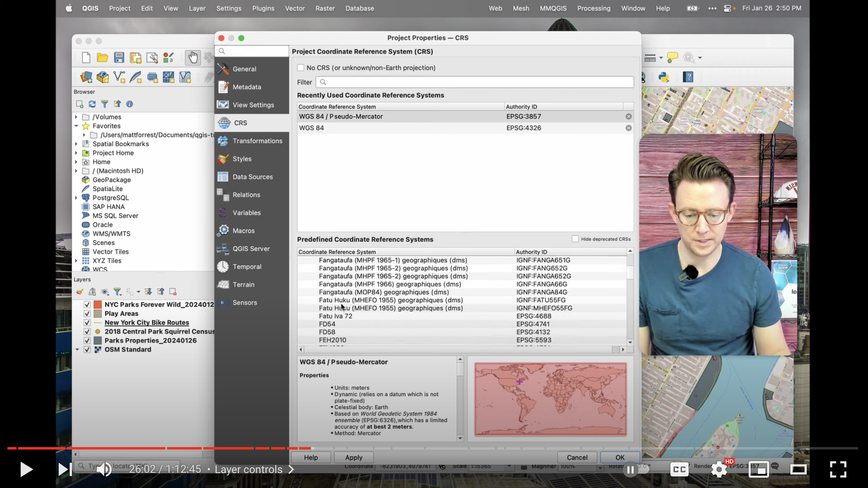This screenshot has height=488, width=868.
Task: Toggle NYC Parks Forever Wild layer visibility
Action: pyautogui.click(x=87, y=305)
